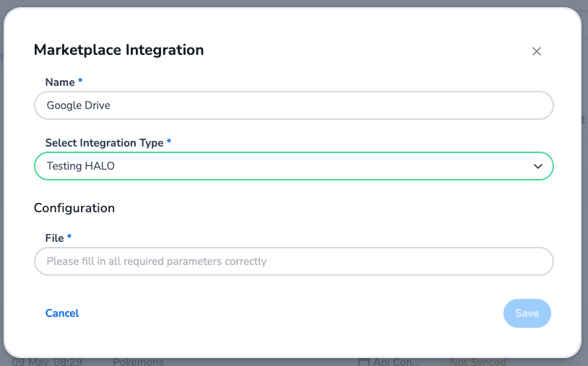Click the dropdown chevron arrow icon
Viewport: 588px width, 366px height.
tap(537, 166)
